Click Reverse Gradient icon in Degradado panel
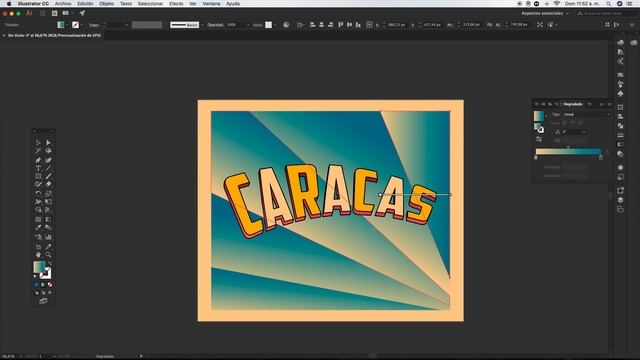The image size is (640, 360). 539,140
